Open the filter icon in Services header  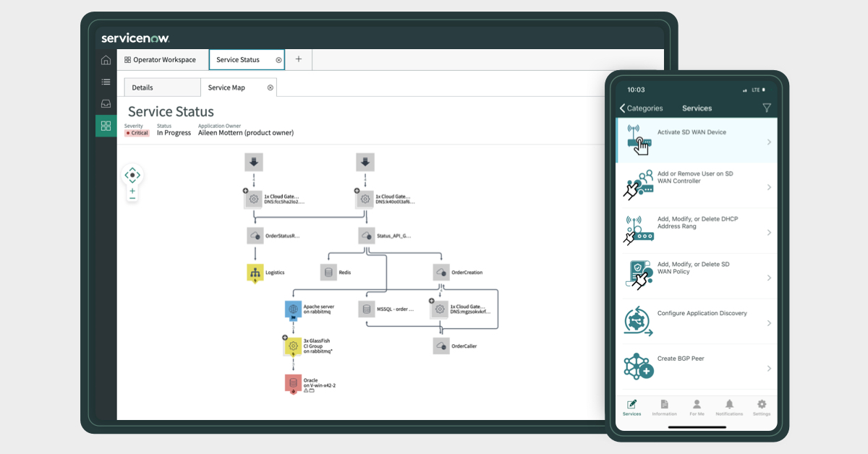click(767, 108)
